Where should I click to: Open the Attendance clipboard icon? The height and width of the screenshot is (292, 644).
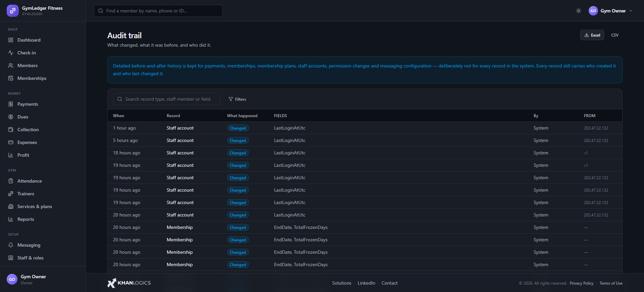click(11, 181)
